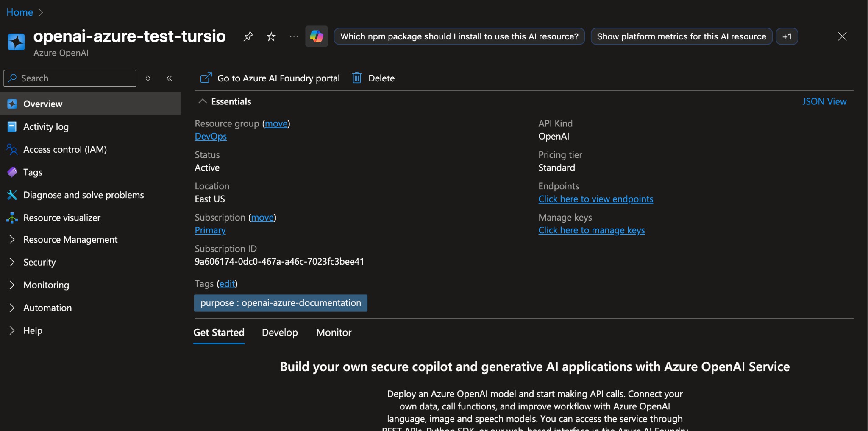Collapse the Essentials section
The height and width of the screenshot is (431, 868).
pos(202,101)
